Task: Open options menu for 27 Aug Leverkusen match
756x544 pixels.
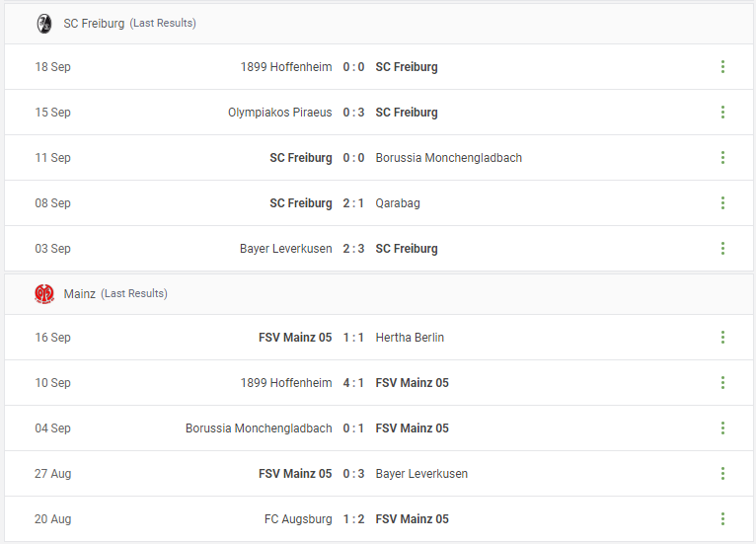Action: point(722,474)
